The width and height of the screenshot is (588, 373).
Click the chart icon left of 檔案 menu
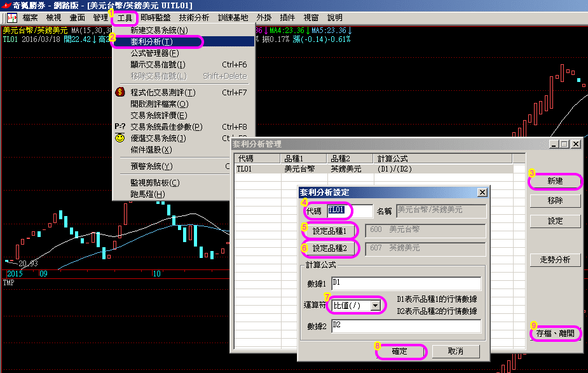coord(12,18)
